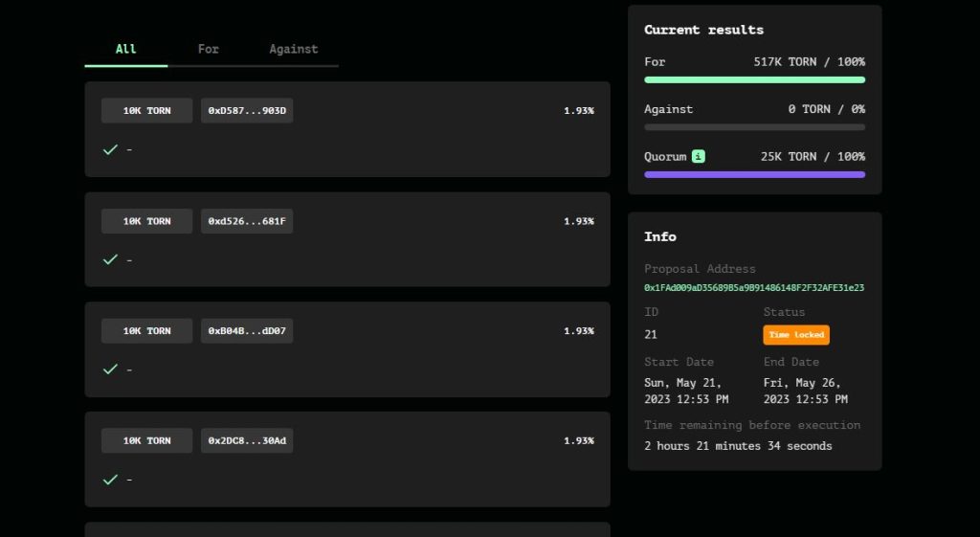Switch to the Against votes tab
Image resolution: width=980 pixels, height=537 pixels.
[293, 49]
